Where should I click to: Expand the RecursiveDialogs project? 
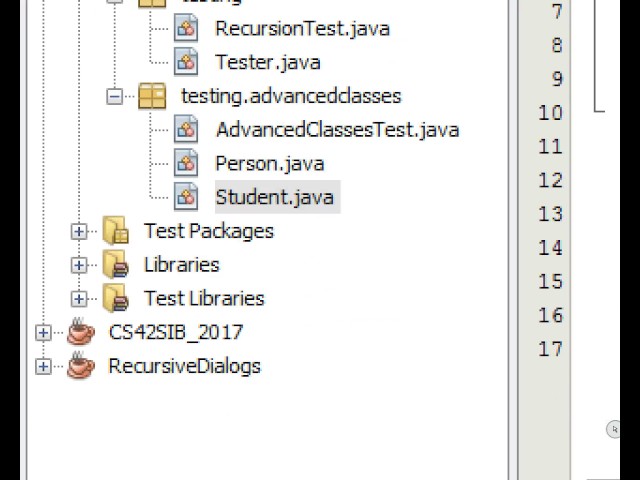coord(43,366)
